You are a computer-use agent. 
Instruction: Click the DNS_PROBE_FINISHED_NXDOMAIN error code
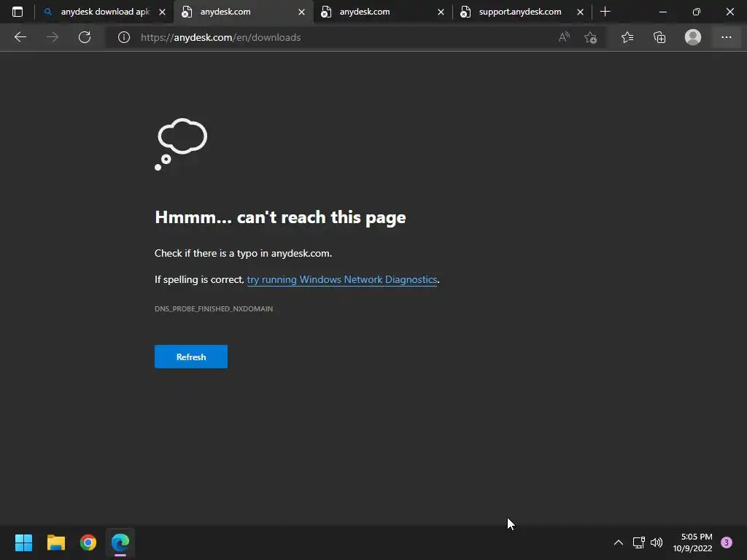pos(214,309)
